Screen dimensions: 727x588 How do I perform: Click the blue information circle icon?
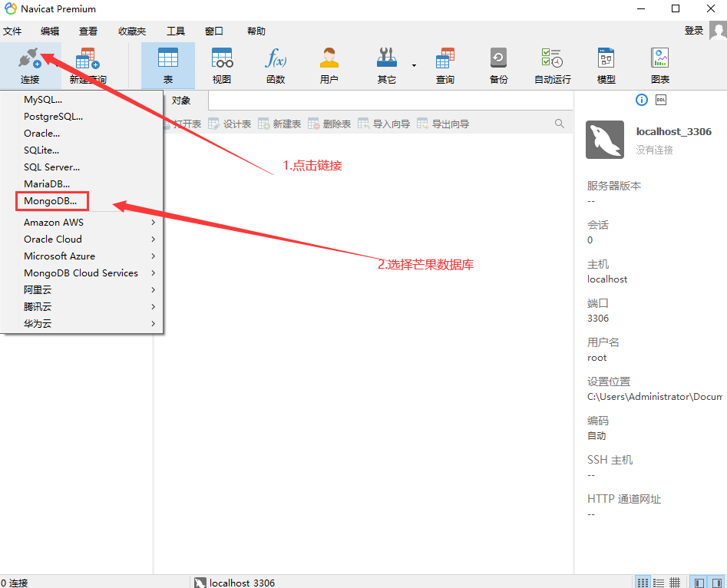tap(642, 99)
